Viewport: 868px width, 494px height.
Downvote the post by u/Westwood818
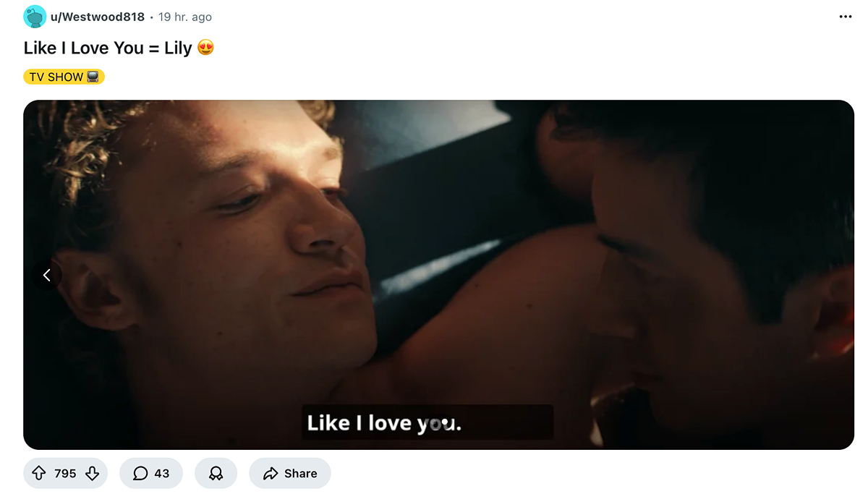[92, 473]
